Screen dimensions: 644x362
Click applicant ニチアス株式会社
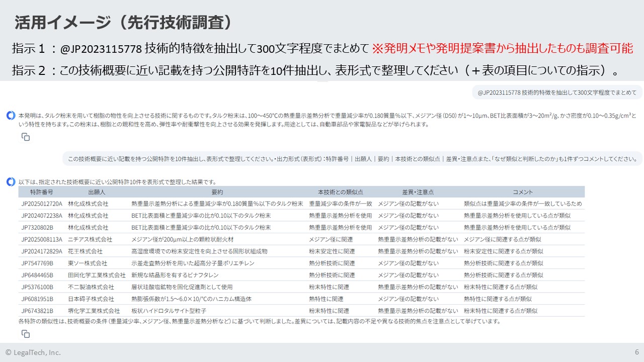point(90,239)
